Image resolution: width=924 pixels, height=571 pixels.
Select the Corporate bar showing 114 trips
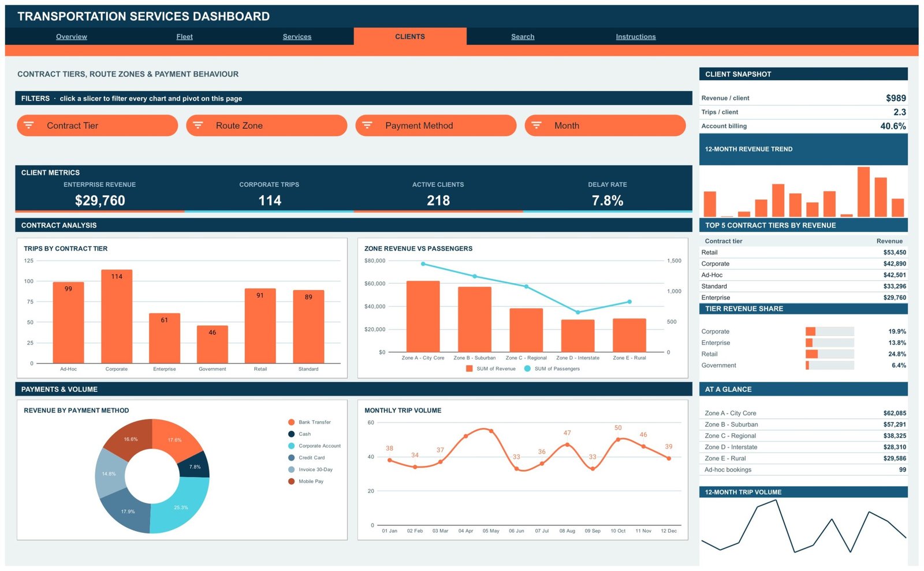117,316
